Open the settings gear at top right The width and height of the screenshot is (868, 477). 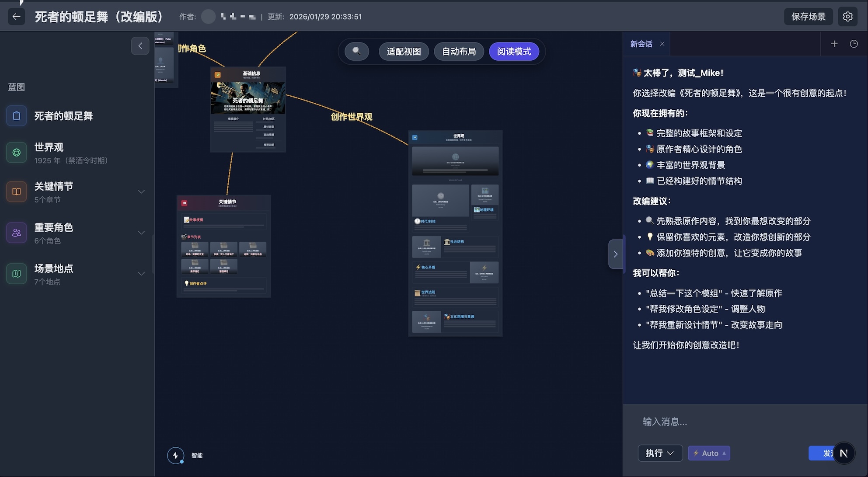click(x=848, y=16)
